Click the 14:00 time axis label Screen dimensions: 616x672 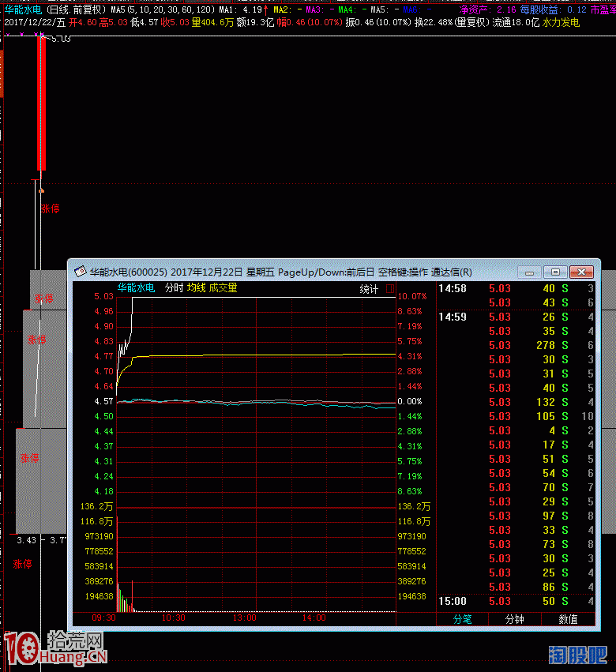pos(314,618)
